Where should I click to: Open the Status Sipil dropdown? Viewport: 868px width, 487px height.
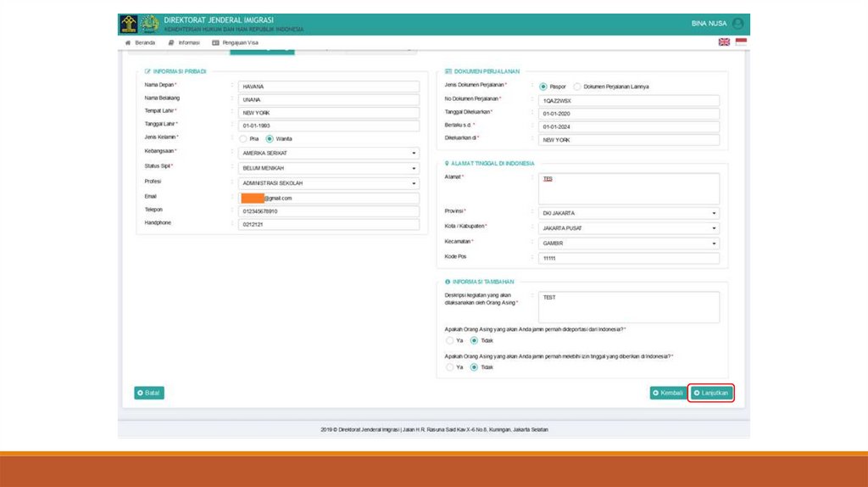(x=329, y=168)
